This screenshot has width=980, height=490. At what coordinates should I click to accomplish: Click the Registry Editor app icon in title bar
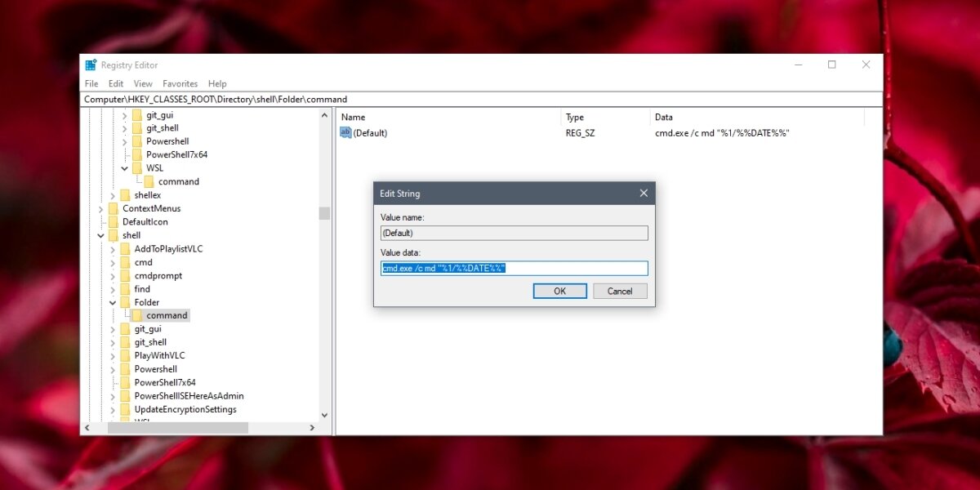[91, 65]
